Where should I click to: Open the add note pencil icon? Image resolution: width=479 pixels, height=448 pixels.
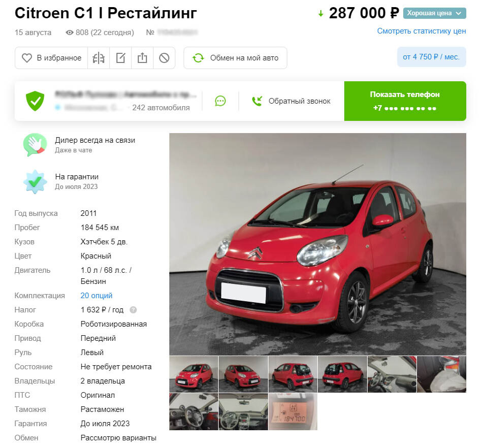(120, 58)
